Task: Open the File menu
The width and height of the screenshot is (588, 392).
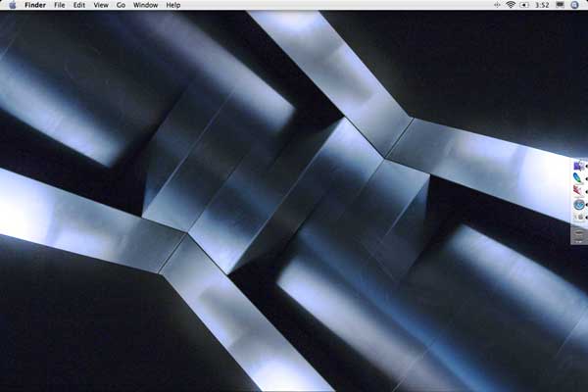Action: click(59, 5)
